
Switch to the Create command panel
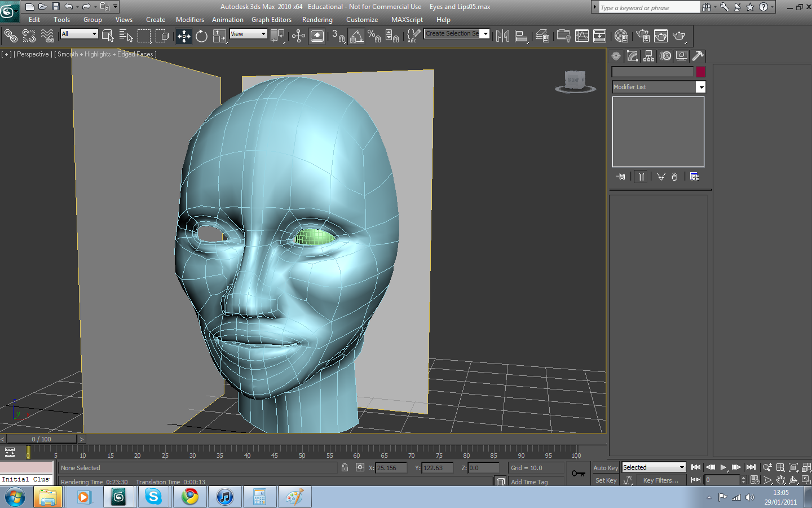click(x=616, y=56)
